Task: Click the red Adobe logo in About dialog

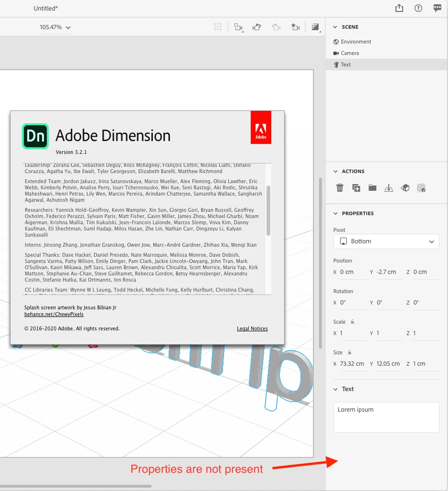Action: click(x=261, y=128)
